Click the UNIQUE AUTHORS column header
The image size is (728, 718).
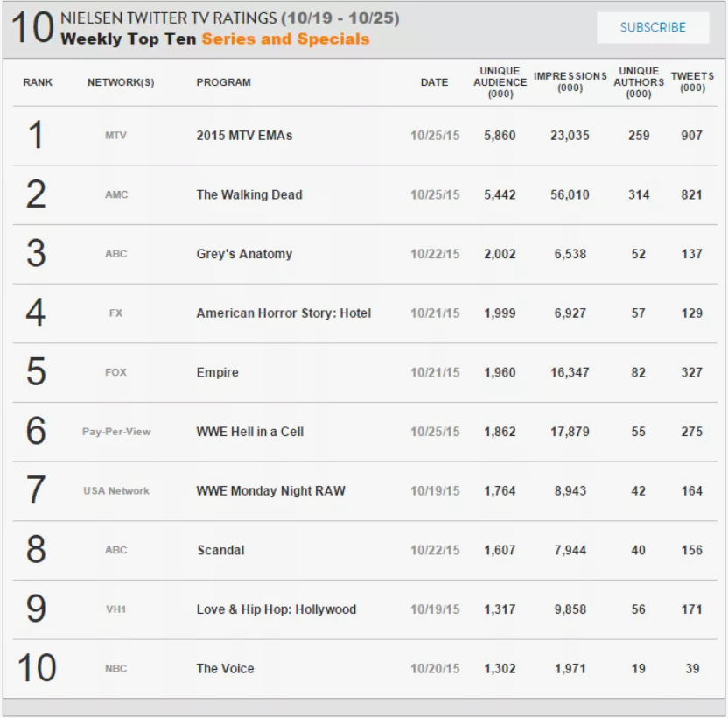[639, 82]
